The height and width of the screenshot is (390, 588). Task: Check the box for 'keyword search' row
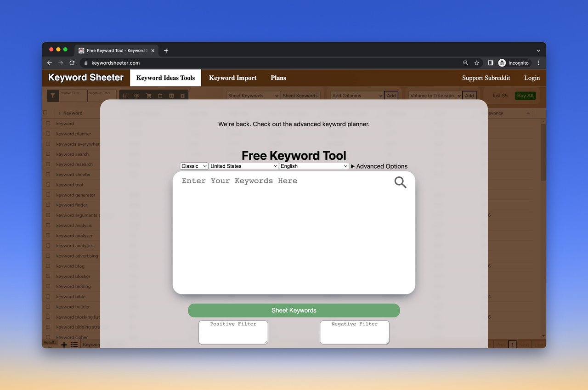click(48, 154)
